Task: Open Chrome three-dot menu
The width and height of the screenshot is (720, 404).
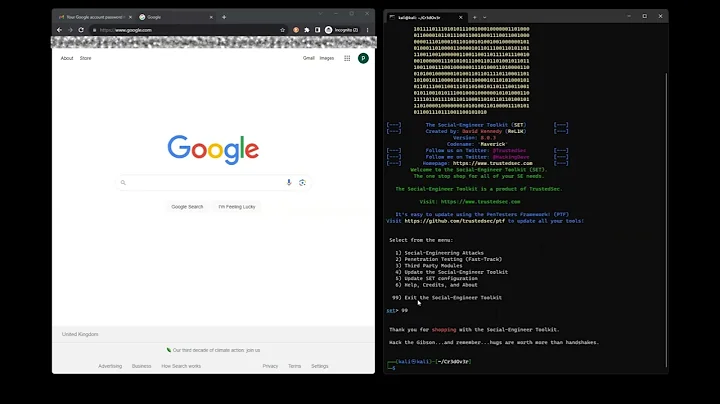Action: pos(367,30)
